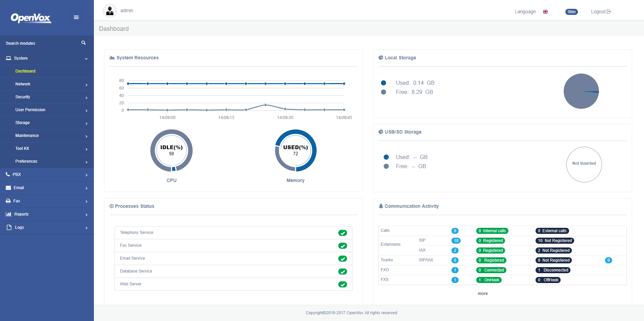Open the Dashboard menu item
This screenshot has height=321, width=644.
tap(47, 71)
